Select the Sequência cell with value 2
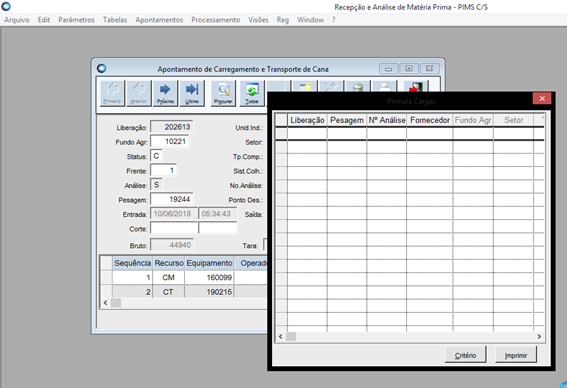The width and height of the screenshot is (567, 388). point(132,291)
